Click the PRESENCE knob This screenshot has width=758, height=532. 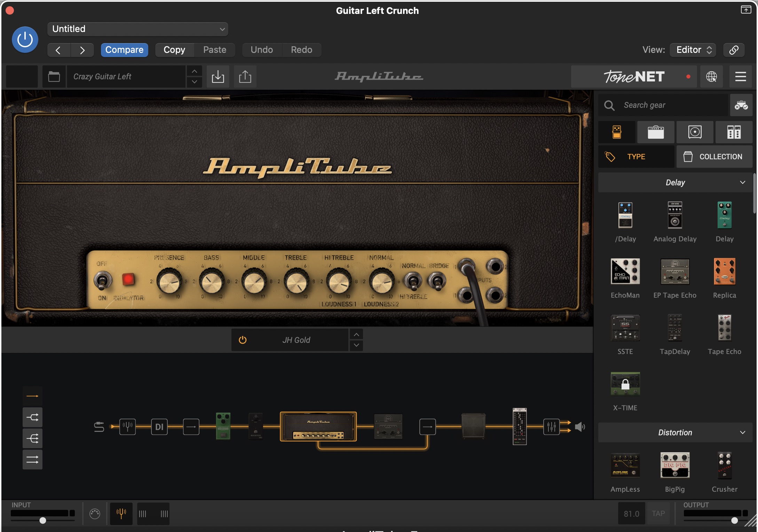169,281
